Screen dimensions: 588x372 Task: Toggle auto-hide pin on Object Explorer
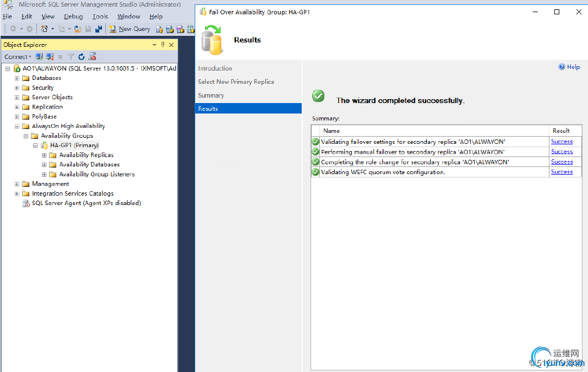pyautogui.click(x=163, y=45)
